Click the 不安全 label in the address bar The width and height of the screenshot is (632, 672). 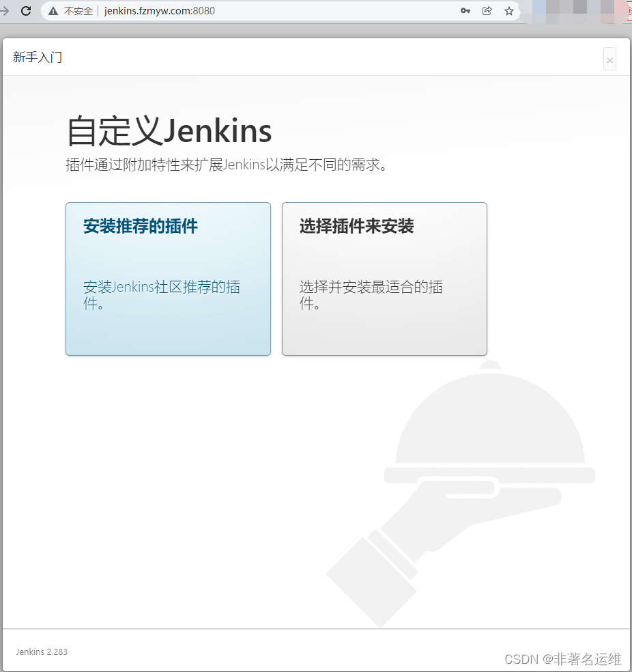[x=78, y=11]
